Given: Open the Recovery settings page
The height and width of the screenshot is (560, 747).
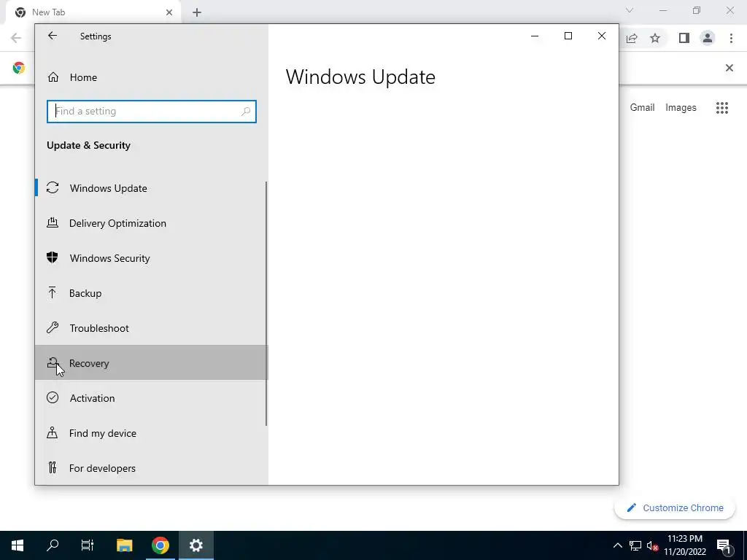Looking at the screenshot, I should pos(152,363).
